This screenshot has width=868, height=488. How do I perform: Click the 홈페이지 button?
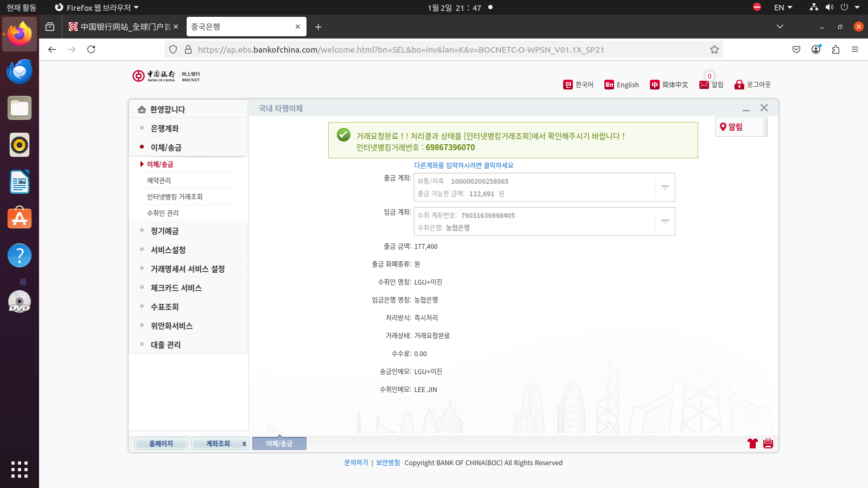point(161,444)
